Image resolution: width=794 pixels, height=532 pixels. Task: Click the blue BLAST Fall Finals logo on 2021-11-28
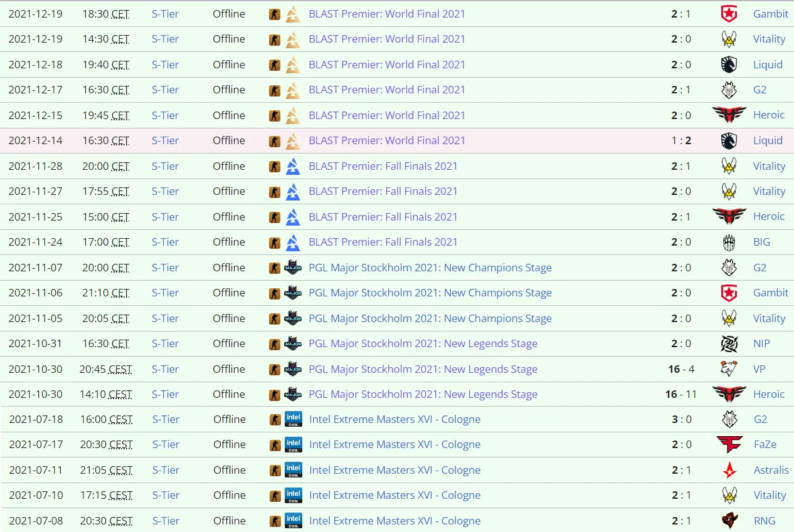[293, 166]
